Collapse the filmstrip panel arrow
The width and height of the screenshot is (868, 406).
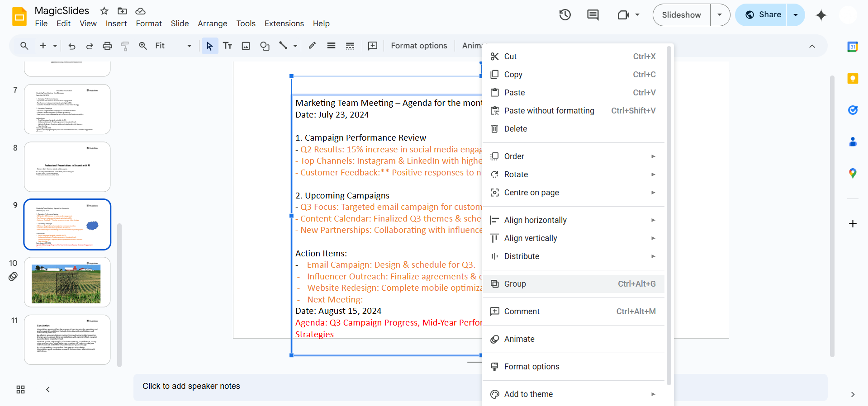click(x=48, y=390)
